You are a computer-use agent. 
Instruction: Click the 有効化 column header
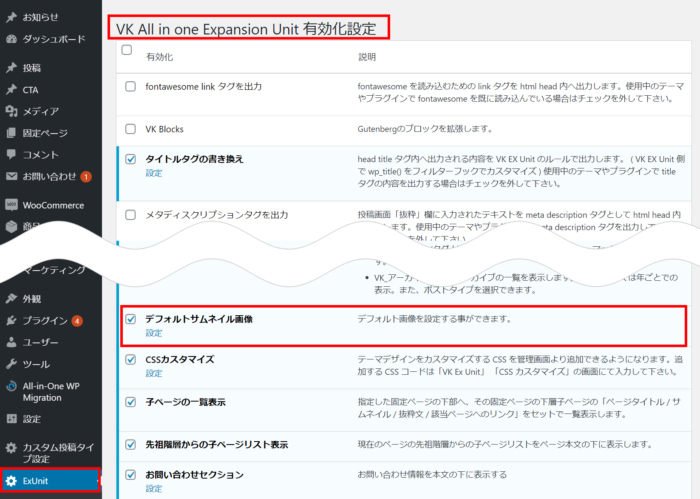[x=159, y=57]
